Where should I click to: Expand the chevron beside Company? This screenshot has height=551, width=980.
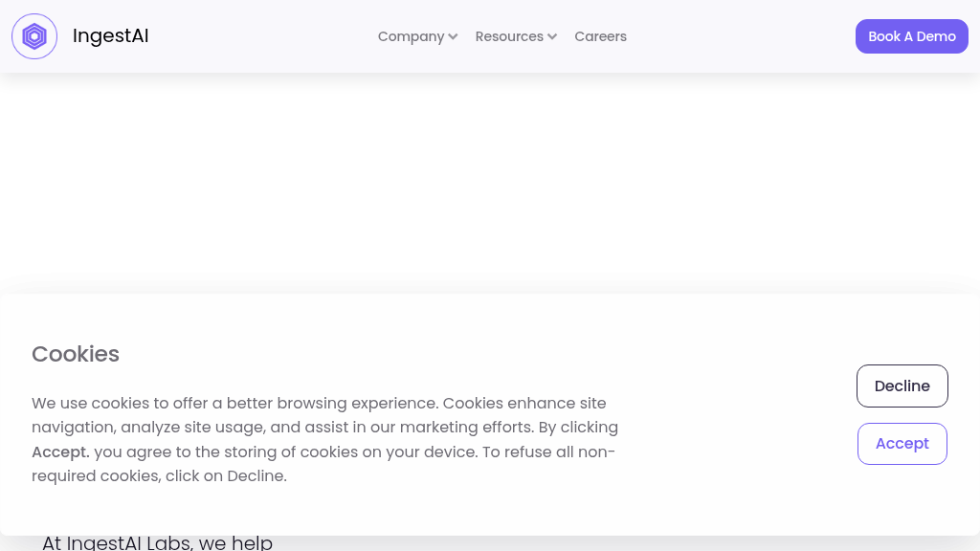point(453,37)
